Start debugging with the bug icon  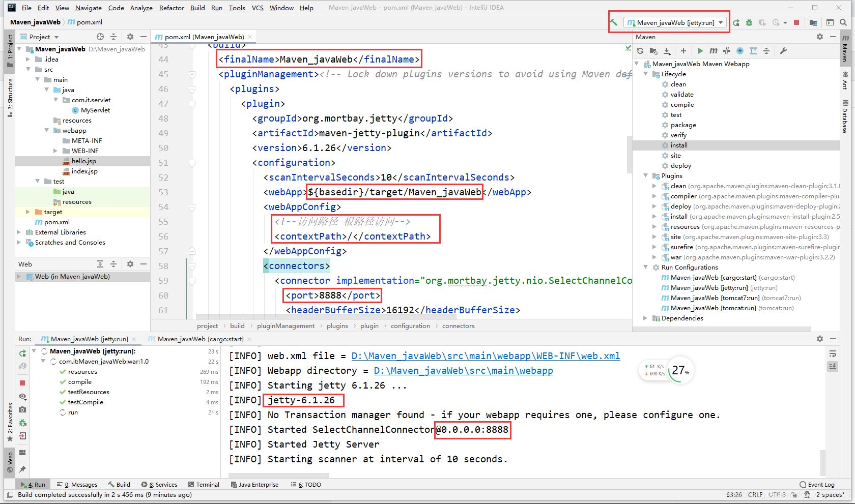pos(749,22)
